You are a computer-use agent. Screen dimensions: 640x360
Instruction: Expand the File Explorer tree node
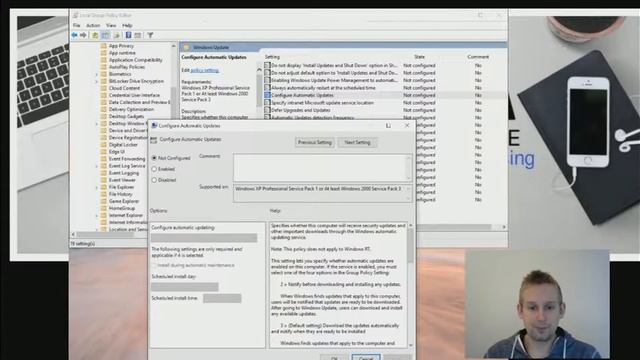point(97,187)
